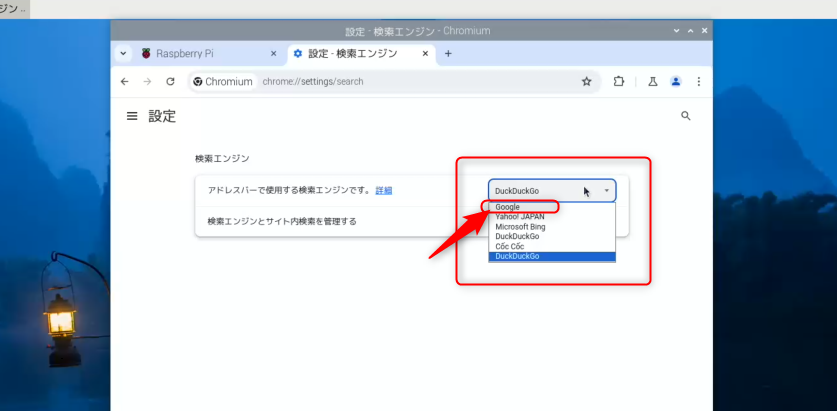
Task: Close the Chromium window
Action: click(x=705, y=31)
